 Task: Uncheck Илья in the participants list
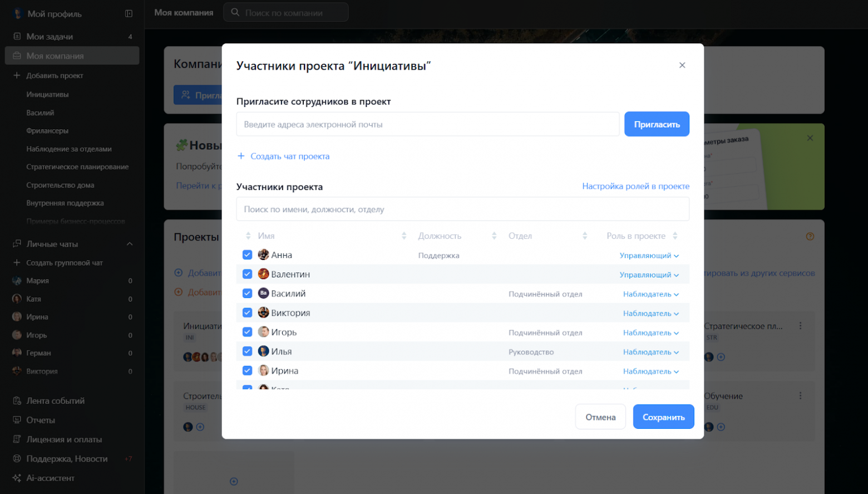pyautogui.click(x=247, y=351)
